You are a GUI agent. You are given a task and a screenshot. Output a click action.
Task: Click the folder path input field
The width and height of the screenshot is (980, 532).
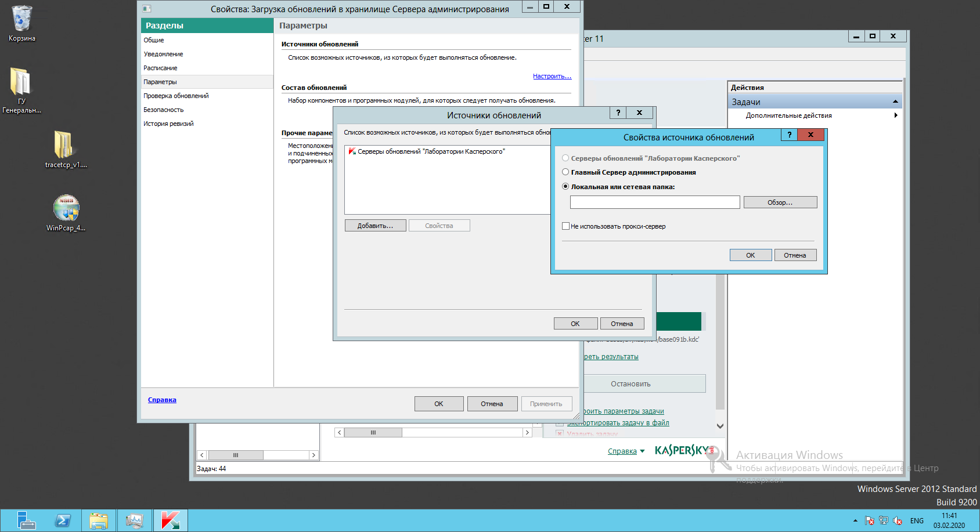(x=654, y=202)
